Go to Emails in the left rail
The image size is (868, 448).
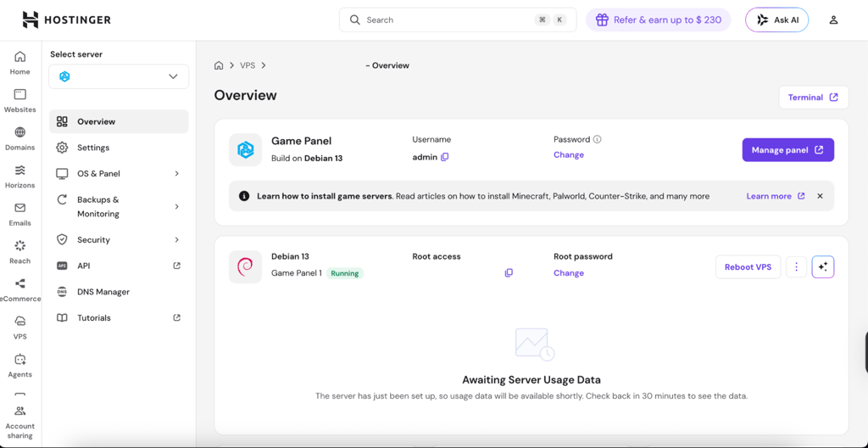20,214
